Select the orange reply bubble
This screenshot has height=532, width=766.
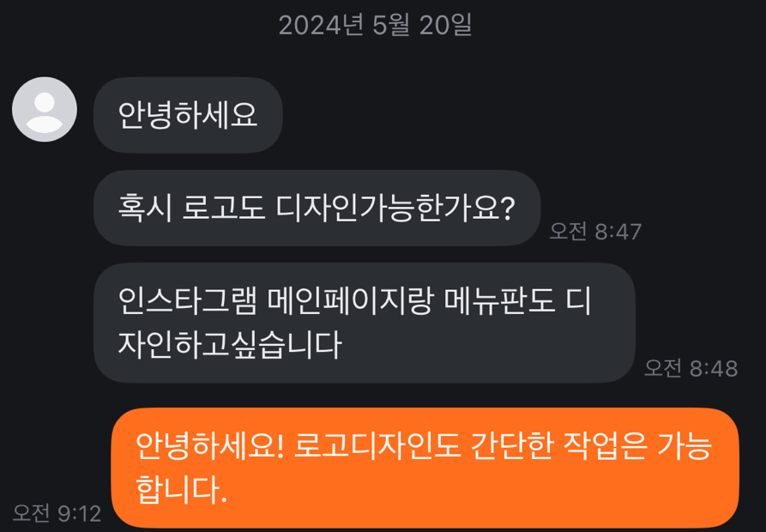pos(425,468)
